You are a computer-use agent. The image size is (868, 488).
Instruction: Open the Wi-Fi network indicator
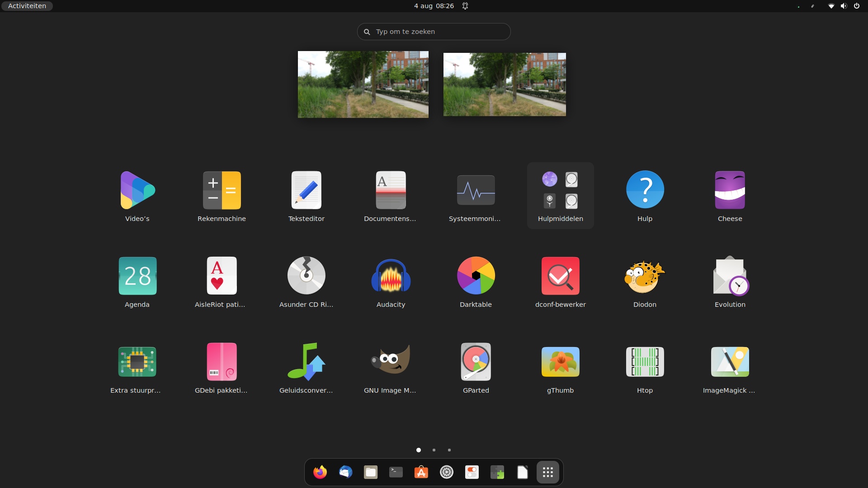tap(831, 6)
